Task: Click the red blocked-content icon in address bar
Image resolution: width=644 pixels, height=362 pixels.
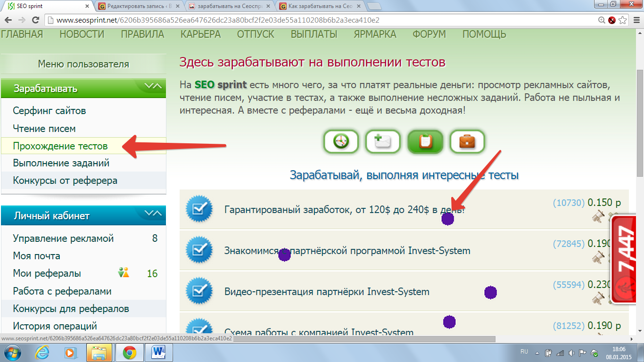Action: click(612, 20)
